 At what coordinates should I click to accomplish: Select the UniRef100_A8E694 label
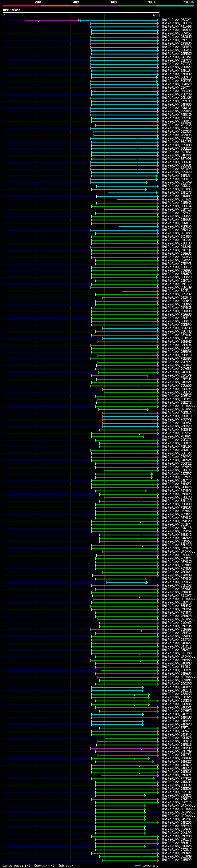177,345
